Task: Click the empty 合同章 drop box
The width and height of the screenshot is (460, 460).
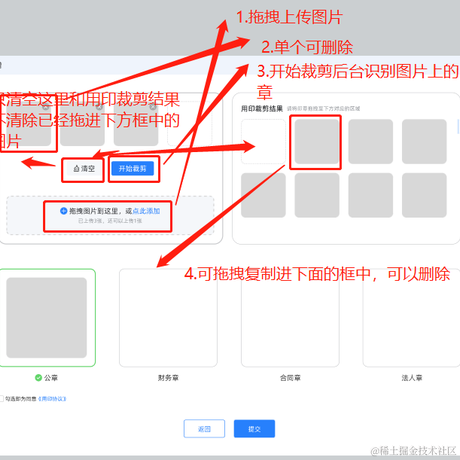Action: (x=290, y=318)
